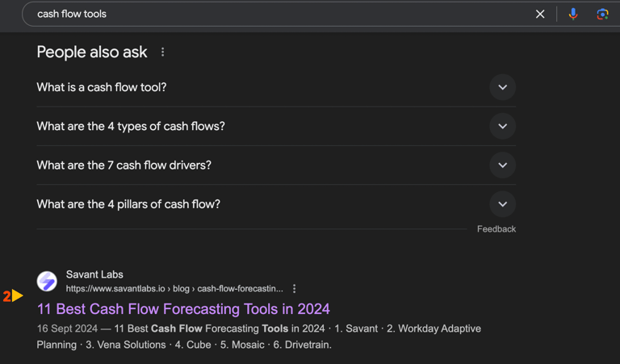Expand the 4 pillars of cash flow chevron

(x=503, y=204)
